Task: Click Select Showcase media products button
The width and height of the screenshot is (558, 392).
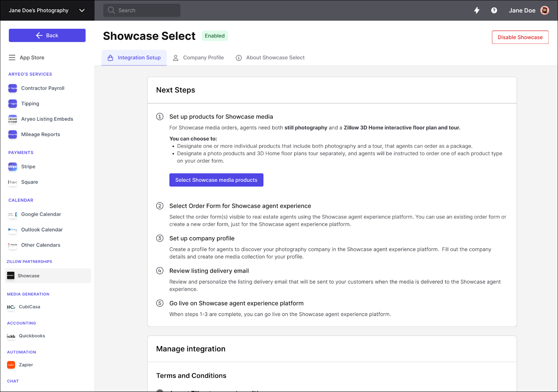Action: 216,180
